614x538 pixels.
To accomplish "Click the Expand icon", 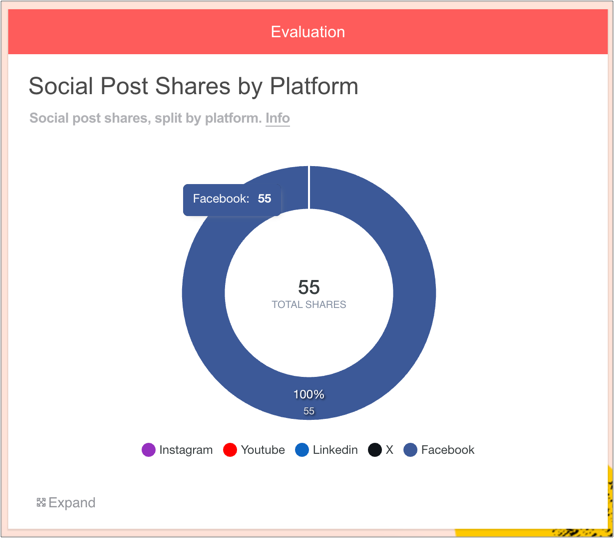I will point(41,503).
